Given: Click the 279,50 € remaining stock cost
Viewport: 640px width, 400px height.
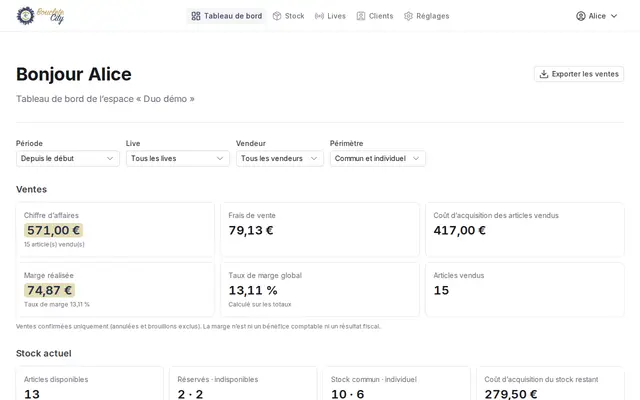Looking at the screenshot, I should tap(511, 394).
